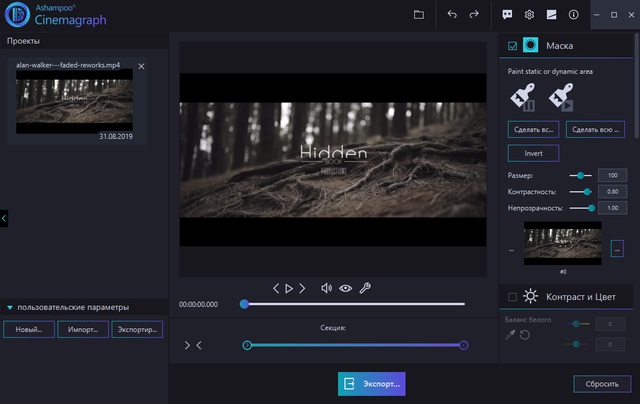Collapse the пользовательские параметры section
The image size is (640, 404).
coord(10,307)
